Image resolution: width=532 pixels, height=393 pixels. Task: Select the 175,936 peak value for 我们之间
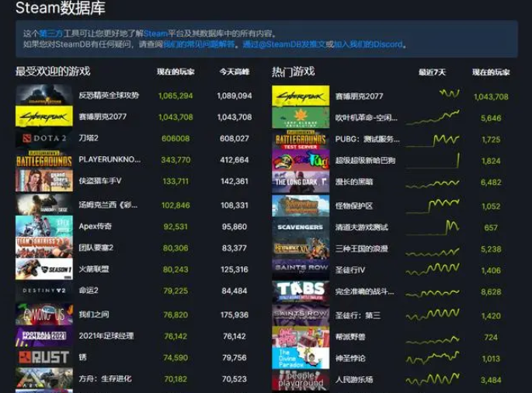(234, 315)
